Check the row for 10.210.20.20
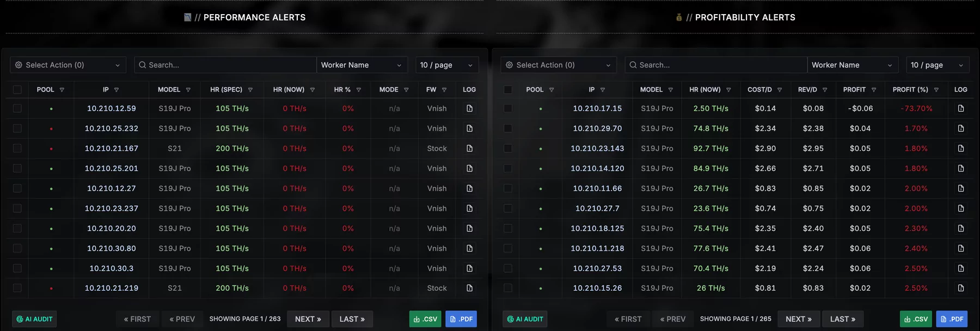980x331 pixels. pyautogui.click(x=17, y=228)
